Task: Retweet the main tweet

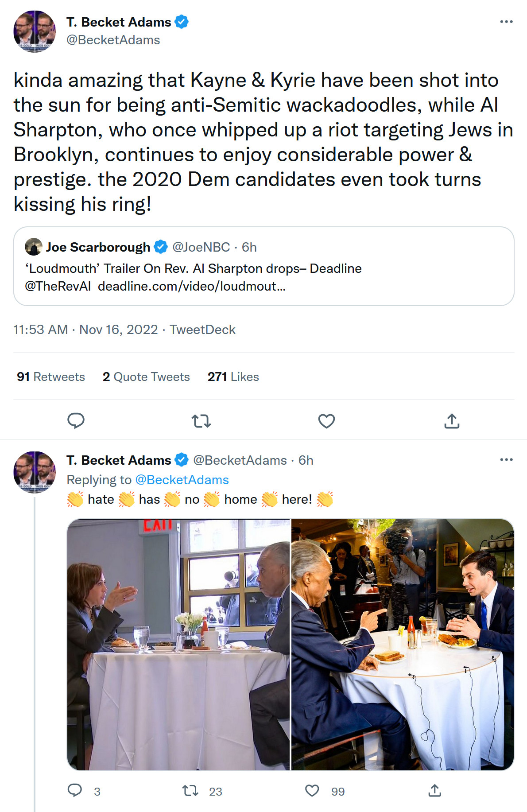Action: (201, 421)
